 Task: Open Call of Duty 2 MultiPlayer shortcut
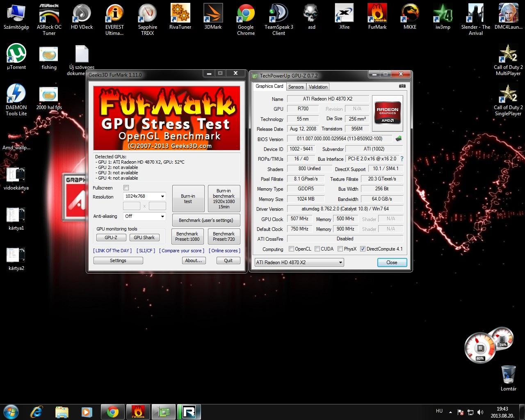click(508, 60)
